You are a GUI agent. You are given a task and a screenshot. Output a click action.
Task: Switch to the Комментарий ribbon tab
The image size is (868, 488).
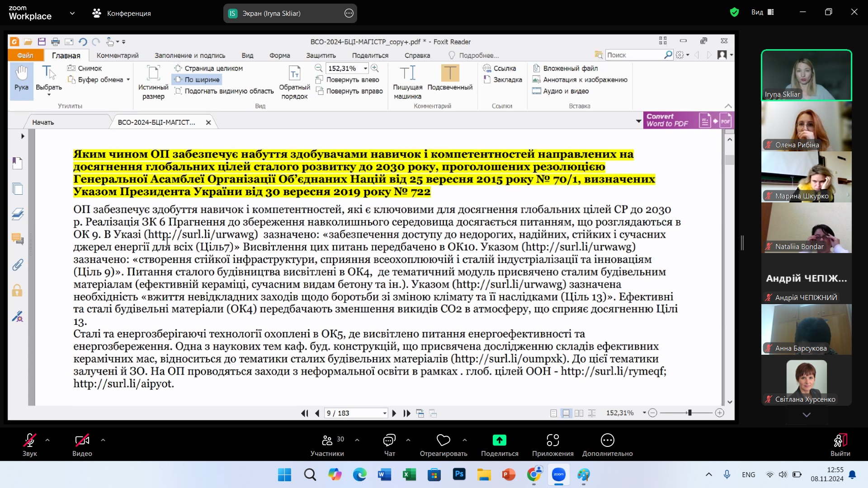point(118,55)
